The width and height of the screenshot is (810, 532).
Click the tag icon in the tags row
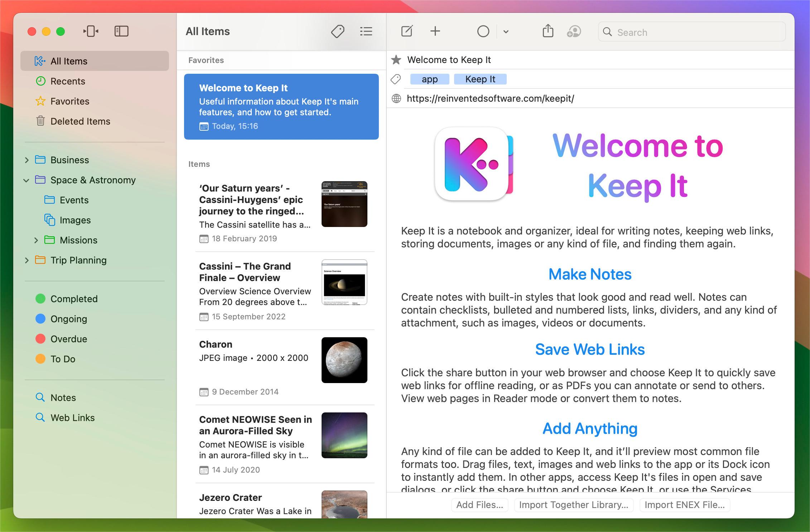[396, 79]
